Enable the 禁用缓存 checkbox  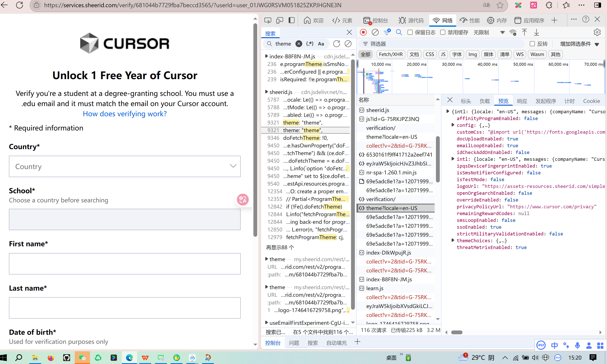[443, 32]
